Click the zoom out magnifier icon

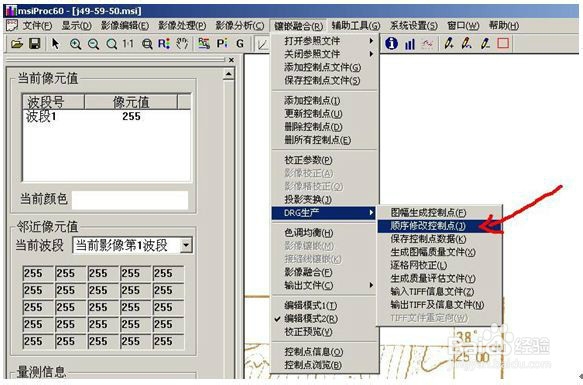[93, 44]
